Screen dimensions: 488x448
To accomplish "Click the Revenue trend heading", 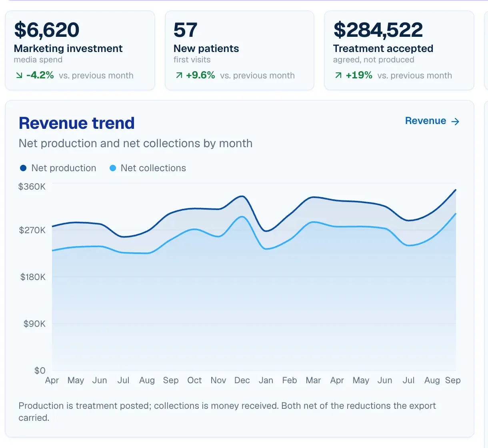I will coord(76,123).
